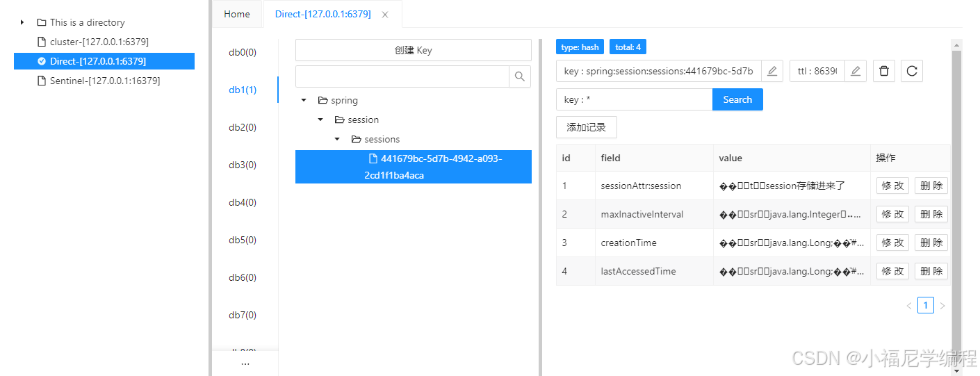Image resolution: width=980 pixels, height=376 pixels.
Task: Click 修改 for lastAccessedTime row
Action: pos(892,271)
